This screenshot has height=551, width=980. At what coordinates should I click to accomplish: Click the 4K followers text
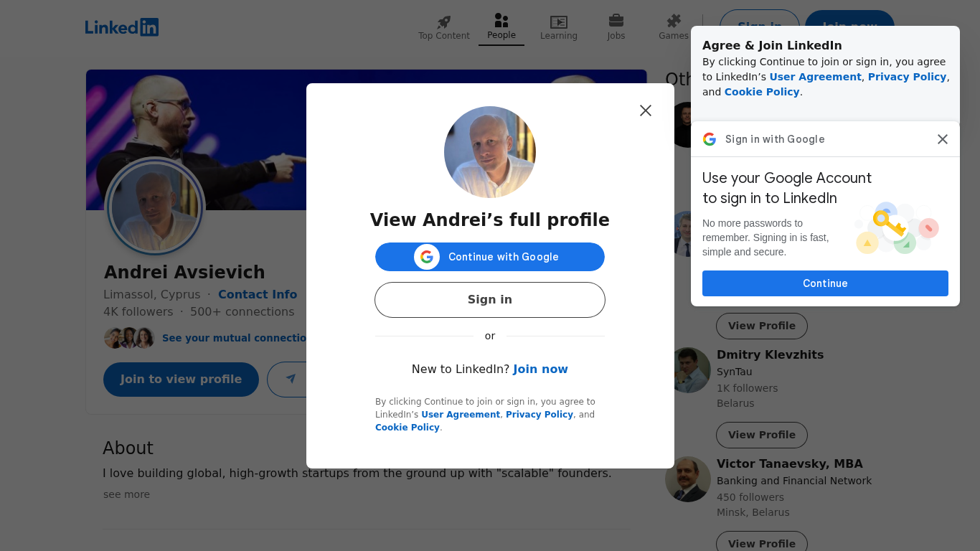point(138,312)
